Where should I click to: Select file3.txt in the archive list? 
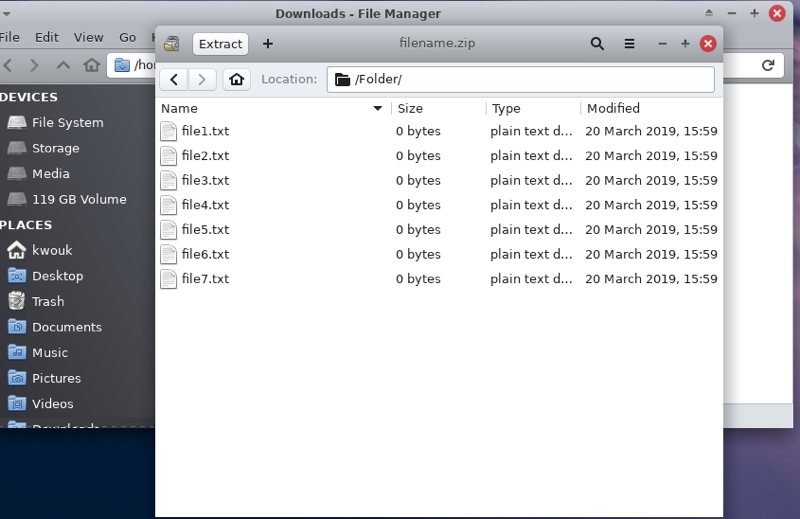pos(205,180)
